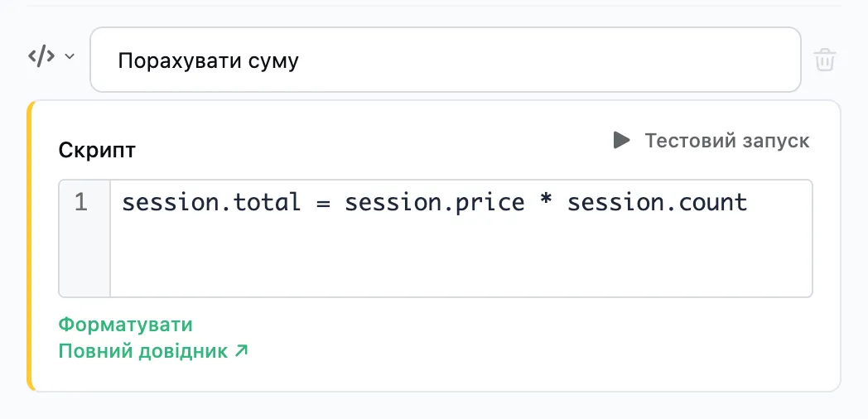Run 'Тестовий запуск' test launch
The width and height of the screenshot is (868, 419).
click(711, 141)
